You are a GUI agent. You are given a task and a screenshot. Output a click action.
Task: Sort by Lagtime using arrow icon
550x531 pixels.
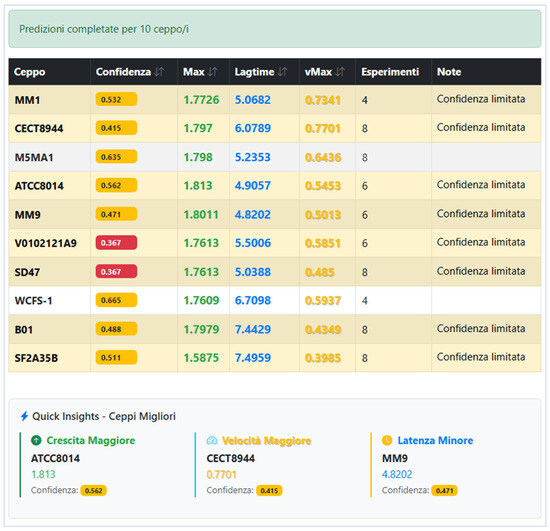pos(283,72)
